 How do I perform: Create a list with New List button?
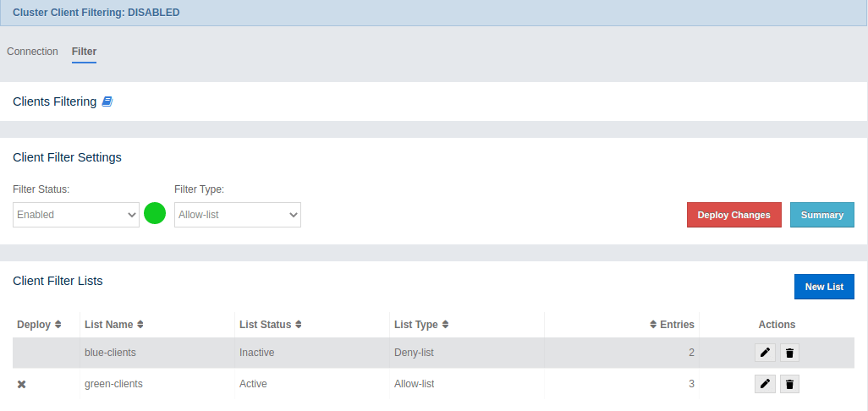tap(824, 287)
